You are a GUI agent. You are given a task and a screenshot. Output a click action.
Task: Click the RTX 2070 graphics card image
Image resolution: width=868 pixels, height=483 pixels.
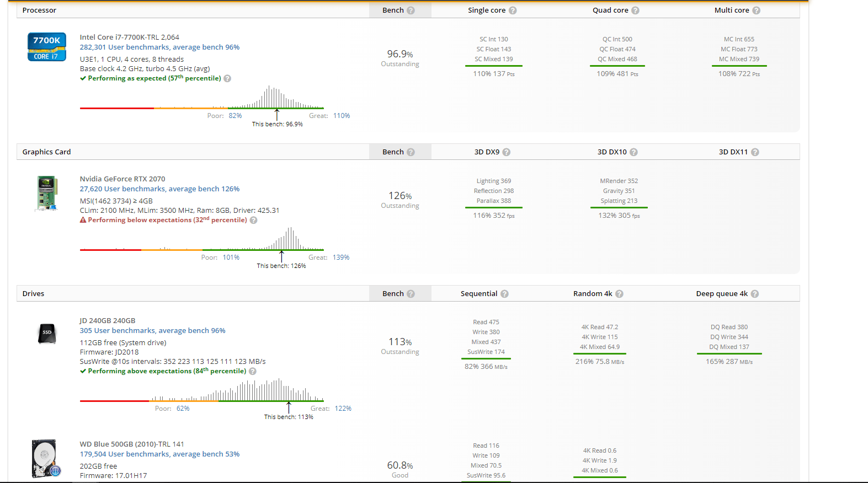47,193
